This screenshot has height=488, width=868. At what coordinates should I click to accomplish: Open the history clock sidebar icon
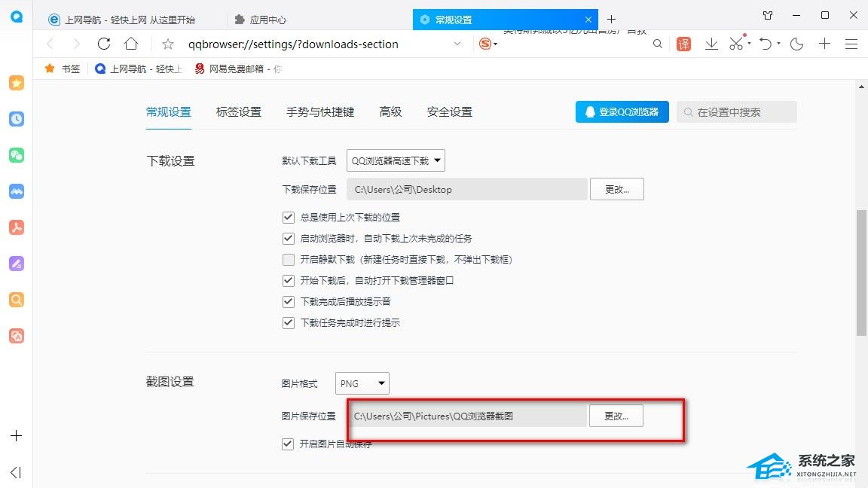pyautogui.click(x=17, y=119)
